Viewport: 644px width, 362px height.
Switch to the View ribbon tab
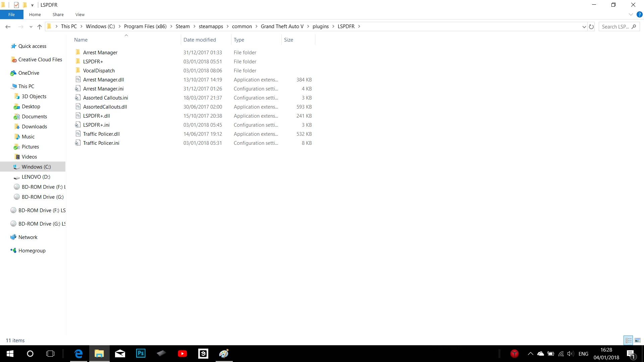click(x=80, y=14)
